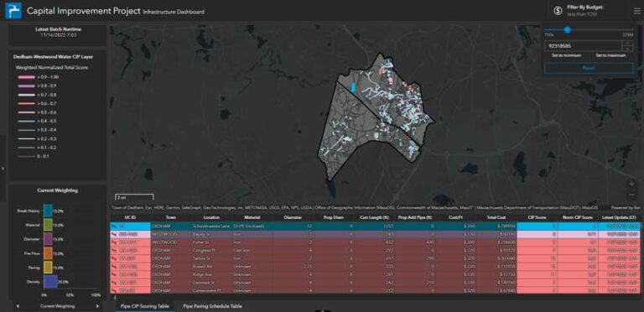Screen dimensions: 644x312
Task: Click the water faucet app logo
Action: 13,11
